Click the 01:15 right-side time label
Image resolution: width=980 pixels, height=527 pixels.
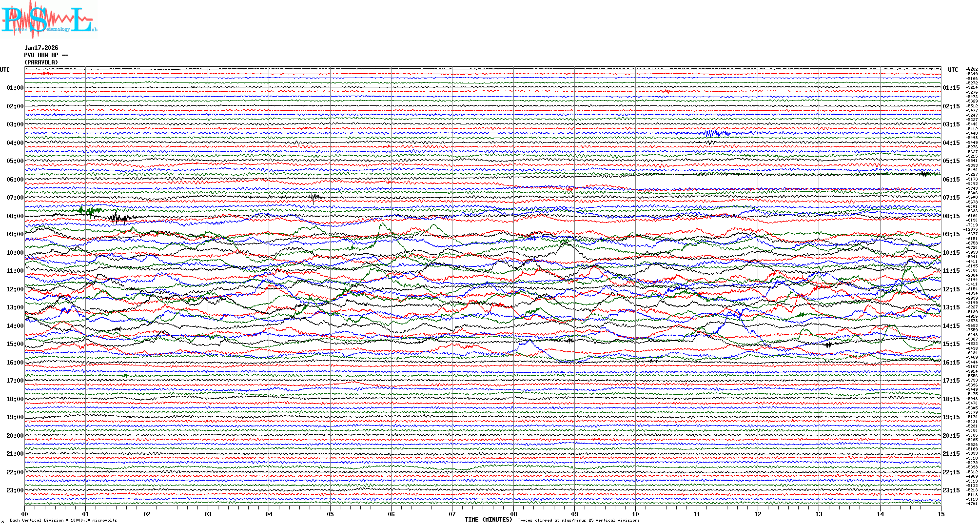pyautogui.click(x=951, y=88)
